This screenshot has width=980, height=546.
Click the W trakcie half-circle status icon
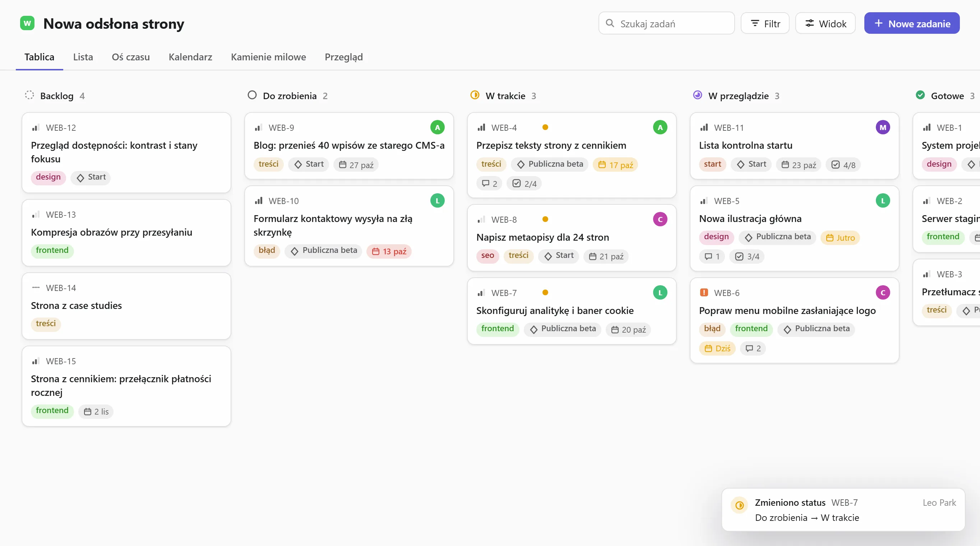(475, 95)
